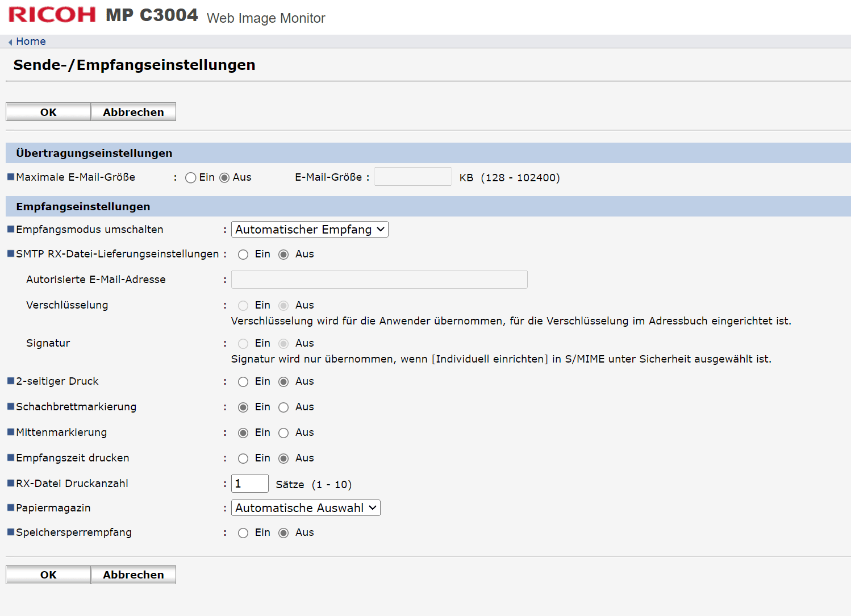This screenshot has height=616, width=851.
Task: Click the bottom OK button
Action: tap(48, 575)
